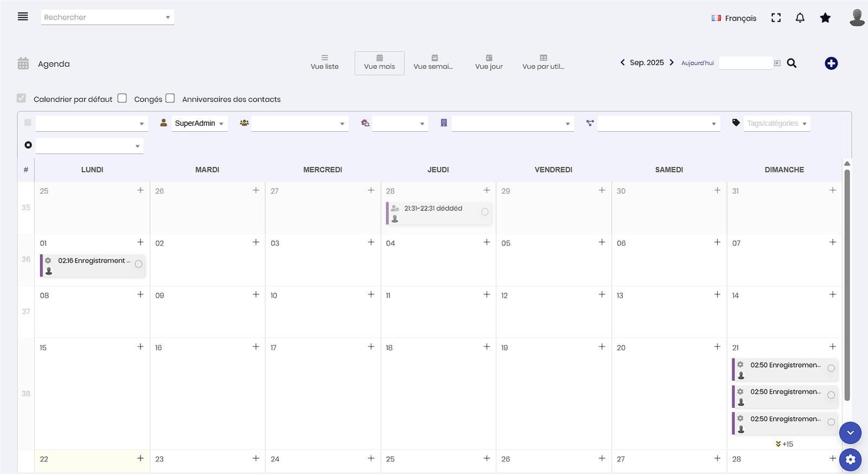This screenshot has width=868, height=474.
Task: Go to next month arrow
Action: click(x=672, y=62)
